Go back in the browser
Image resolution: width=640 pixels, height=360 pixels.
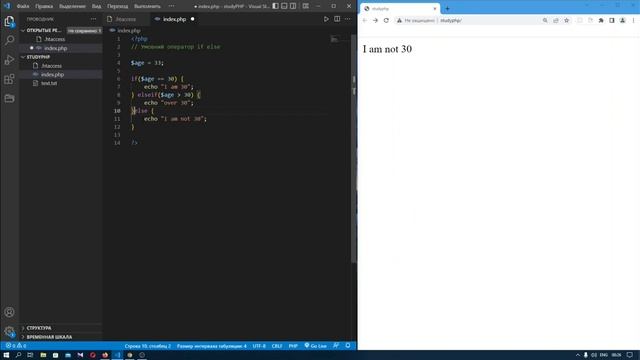(x=364, y=20)
